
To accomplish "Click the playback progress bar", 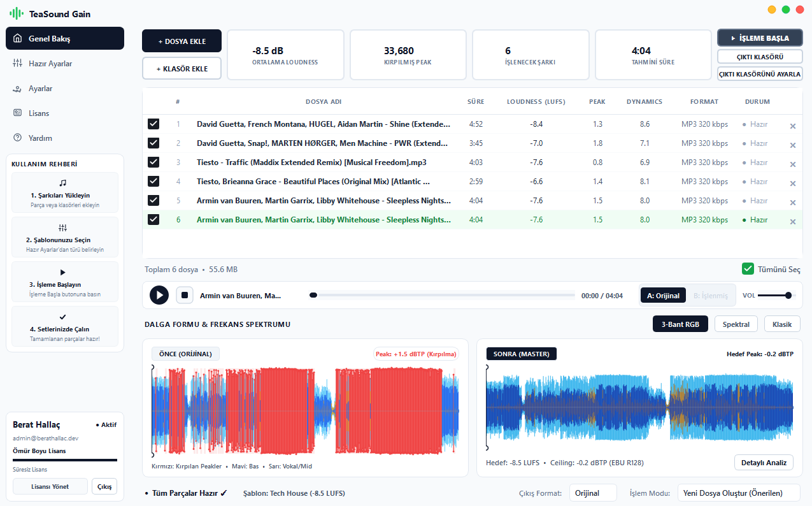I will (x=442, y=295).
